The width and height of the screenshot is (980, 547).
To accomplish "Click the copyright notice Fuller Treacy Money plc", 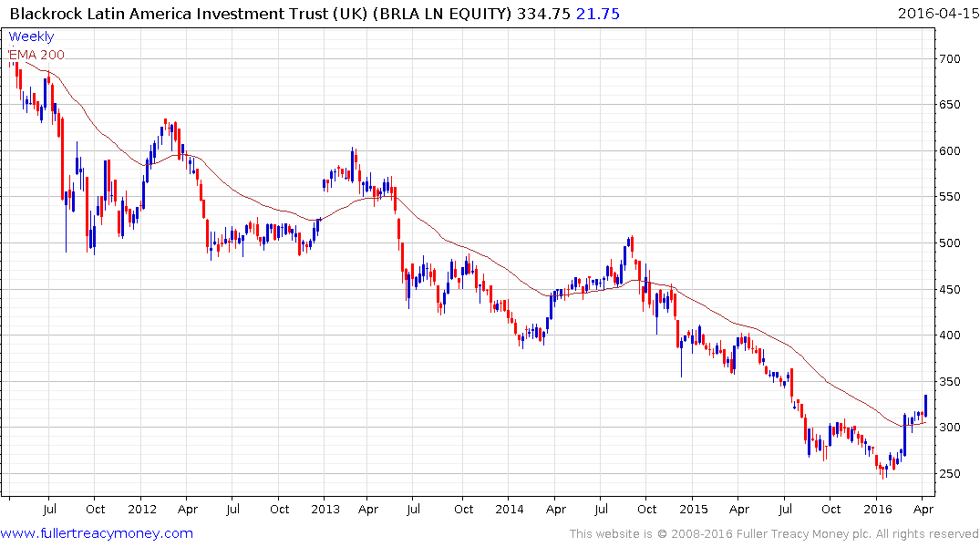I will (x=774, y=534).
